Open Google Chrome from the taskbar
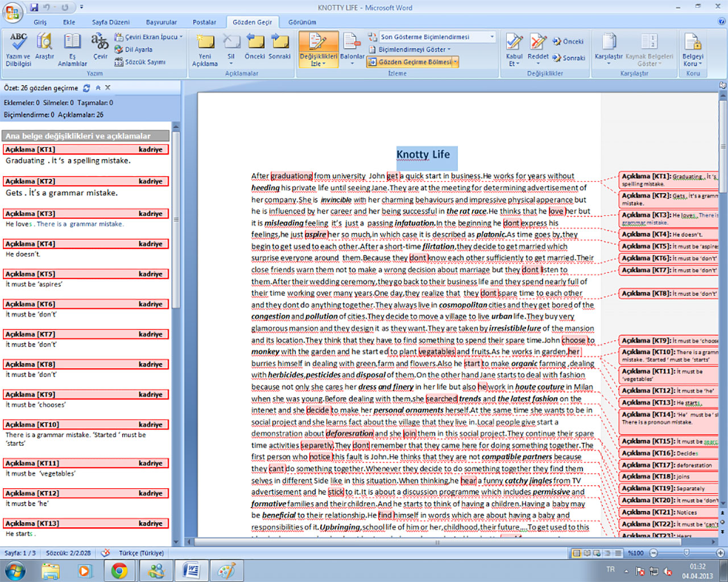728x582 pixels. (x=119, y=569)
